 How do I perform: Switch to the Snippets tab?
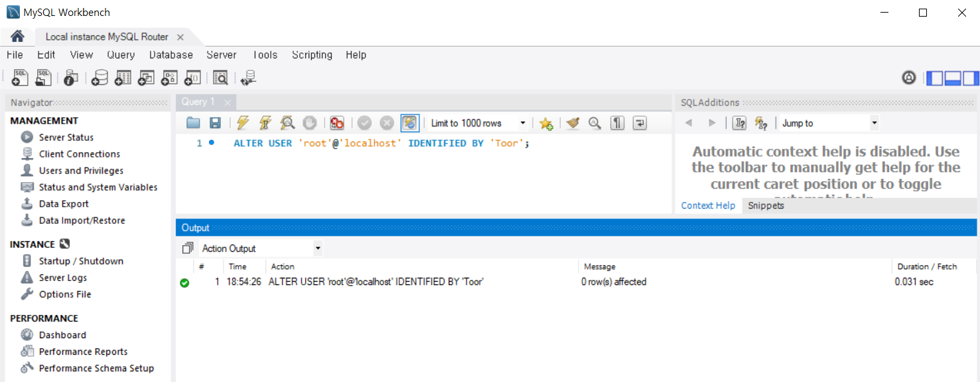766,205
